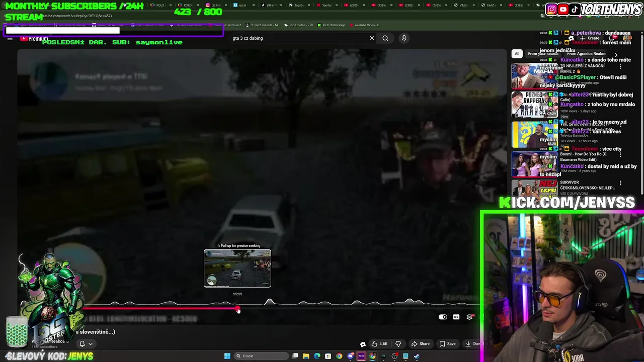The width and height of the screenshot is (644, 362).
Task: Open the purple NEXT app on the taskbar
Action: (x=361, y=356)
